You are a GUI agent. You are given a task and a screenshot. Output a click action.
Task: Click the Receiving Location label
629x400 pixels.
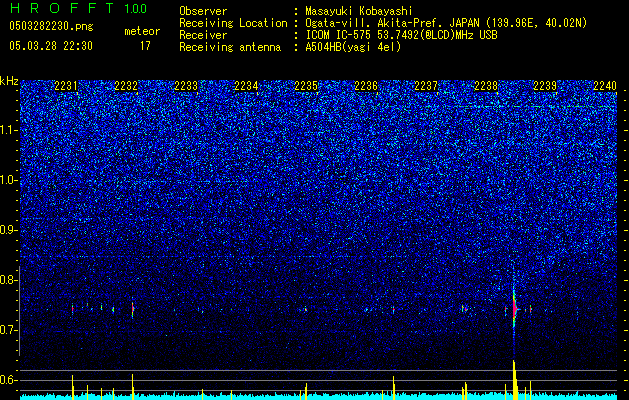(x=233, y=23)
